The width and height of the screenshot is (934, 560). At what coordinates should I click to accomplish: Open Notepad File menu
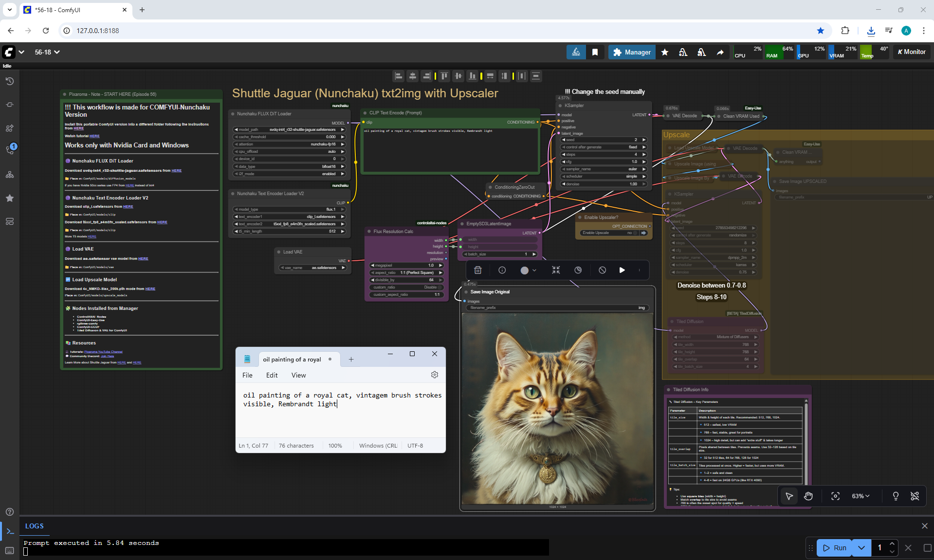[247, 375]
